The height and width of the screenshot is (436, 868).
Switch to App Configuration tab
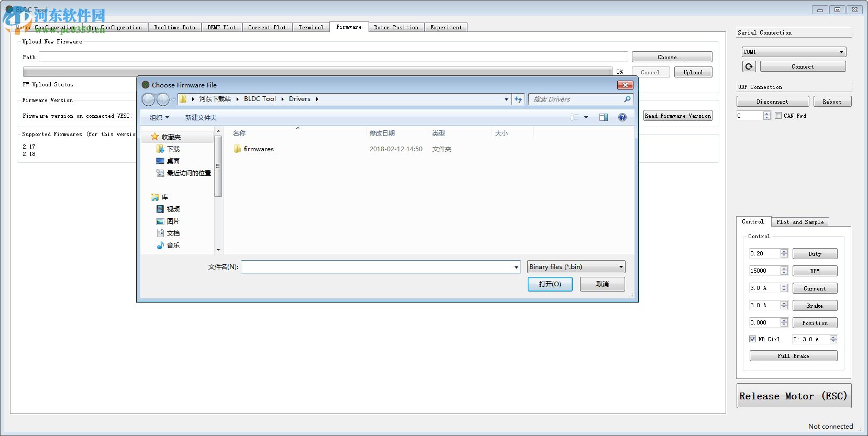[115, 27]
